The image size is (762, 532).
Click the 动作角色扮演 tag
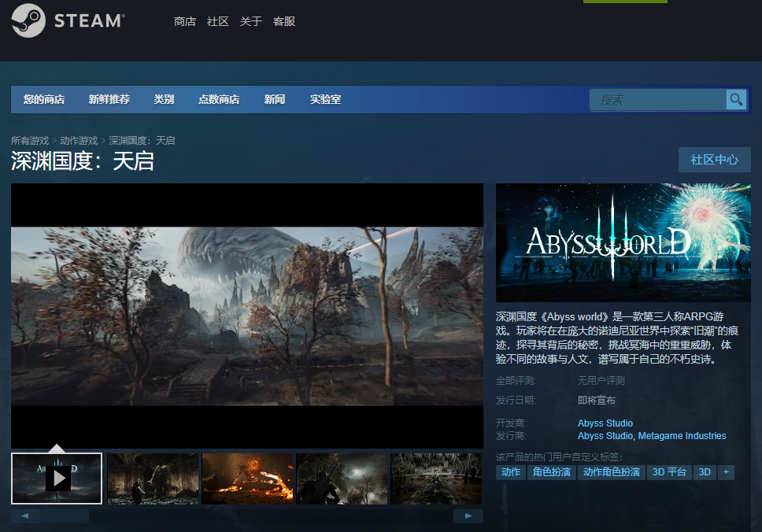tap(612, 472)
